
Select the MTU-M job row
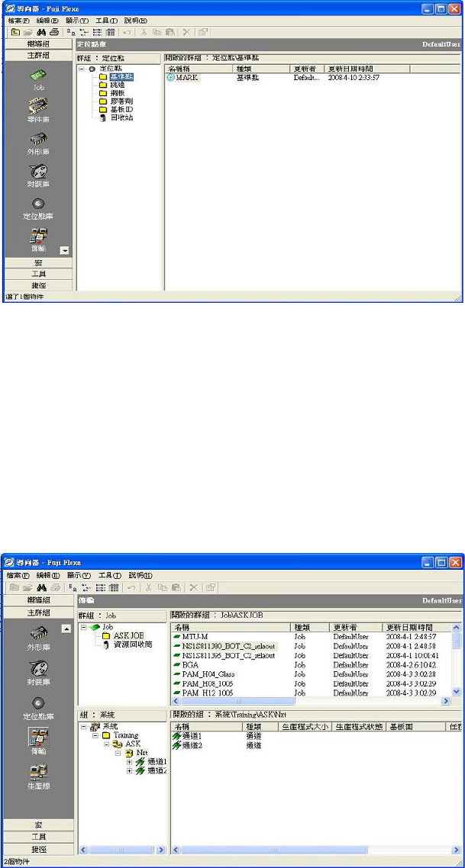311,637
